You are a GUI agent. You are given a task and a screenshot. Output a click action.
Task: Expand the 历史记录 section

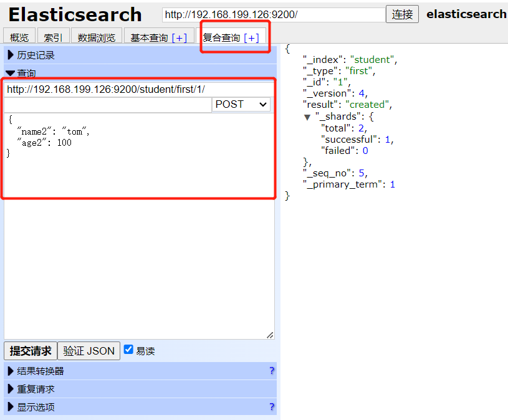140,55
